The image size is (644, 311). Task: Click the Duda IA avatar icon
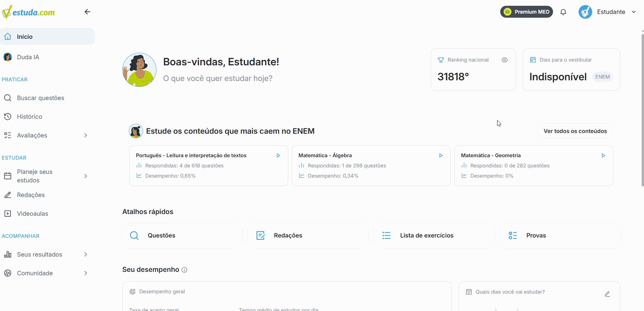coord(8,57)
